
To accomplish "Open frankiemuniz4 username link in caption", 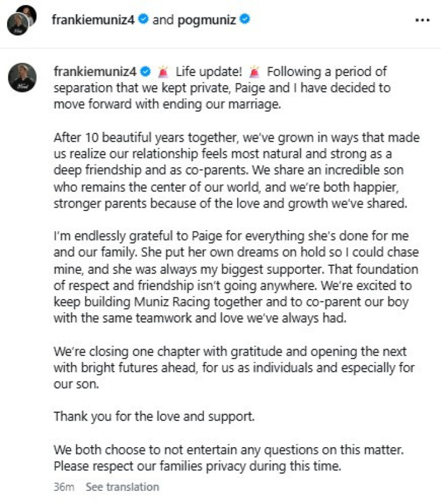I will click(95, 72).
